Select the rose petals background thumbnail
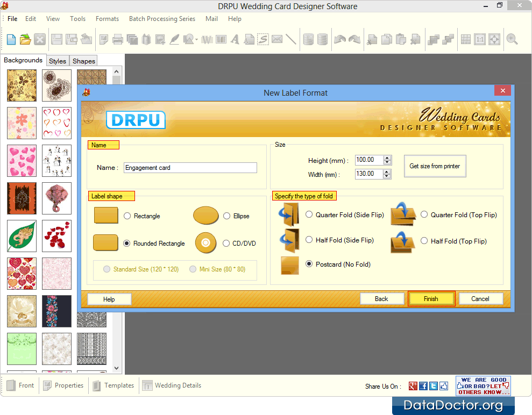Image resolution: width=532 pixels, height=415 pixels. [56, 236]
